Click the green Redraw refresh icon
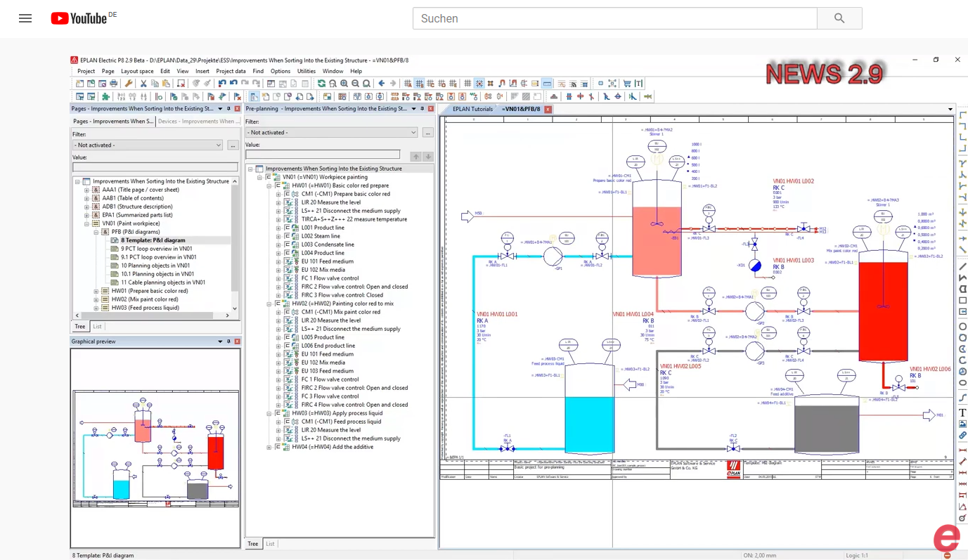The height and width of the screenshot is (560, 968). (321, 84)
